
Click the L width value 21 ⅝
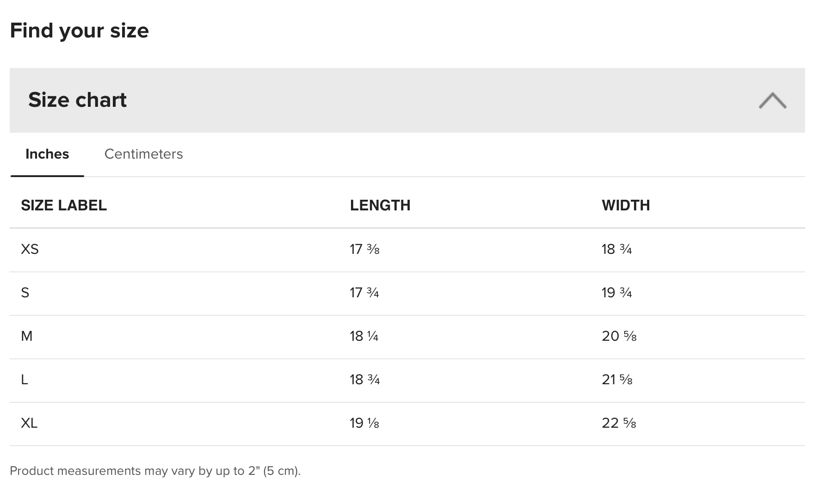coord(617,380)
